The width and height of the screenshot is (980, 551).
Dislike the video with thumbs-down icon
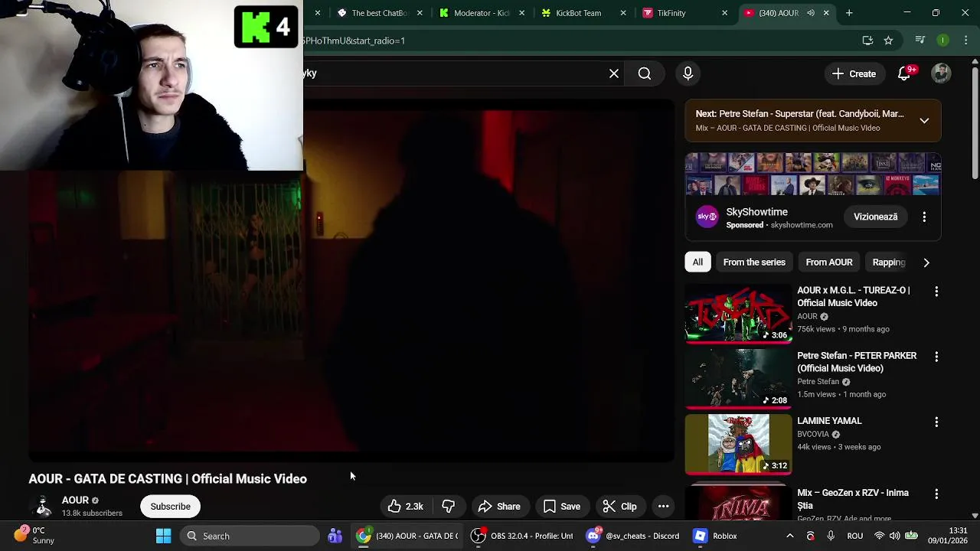coord(449,507)
